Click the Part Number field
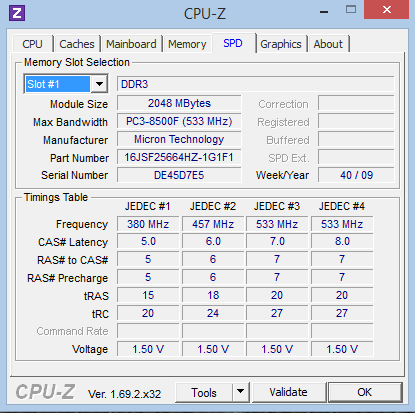 click(179, 157)
